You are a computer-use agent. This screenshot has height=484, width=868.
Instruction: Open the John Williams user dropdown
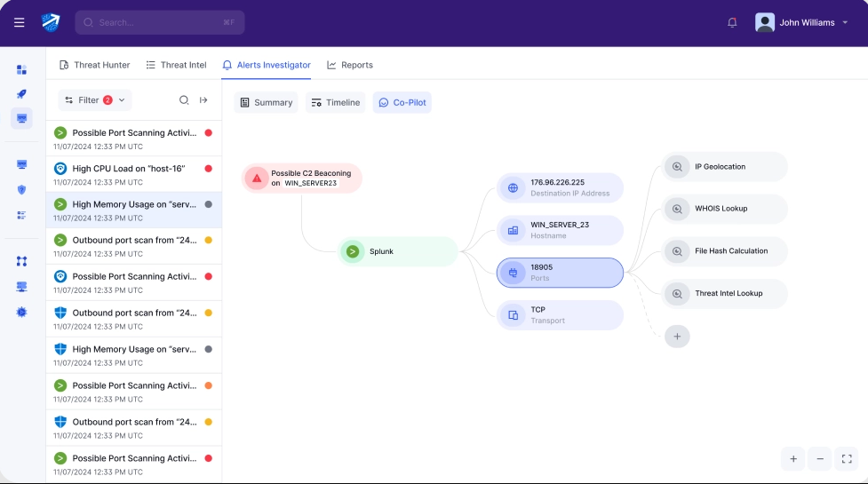[x=801, y=23]
